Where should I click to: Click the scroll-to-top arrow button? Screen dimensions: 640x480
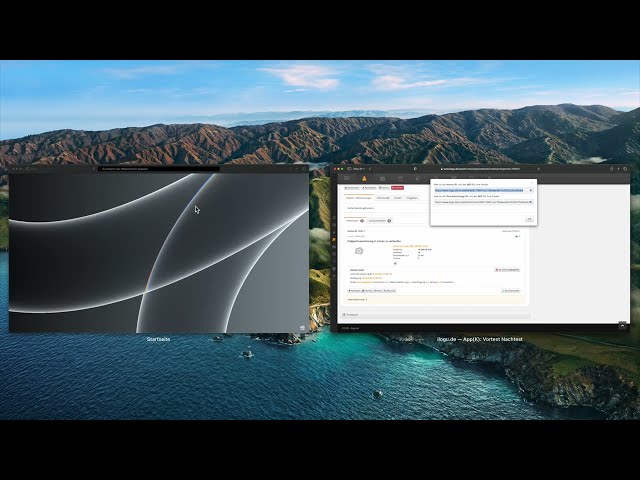point(622,326)
